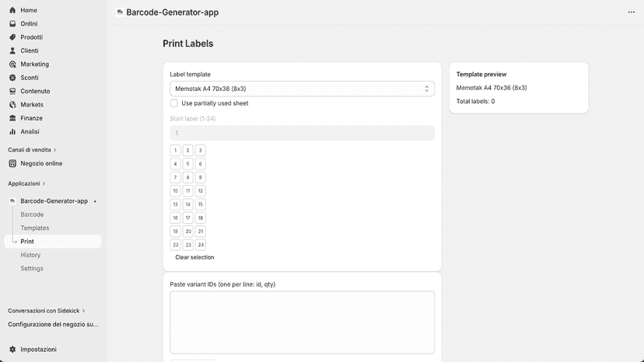Open the Barcode app submenu page
644x362 pixels.
click(x=32, y=214)
